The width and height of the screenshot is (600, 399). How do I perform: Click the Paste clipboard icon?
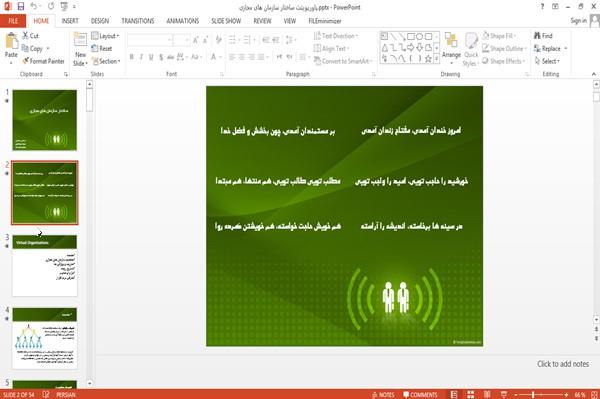11,41
